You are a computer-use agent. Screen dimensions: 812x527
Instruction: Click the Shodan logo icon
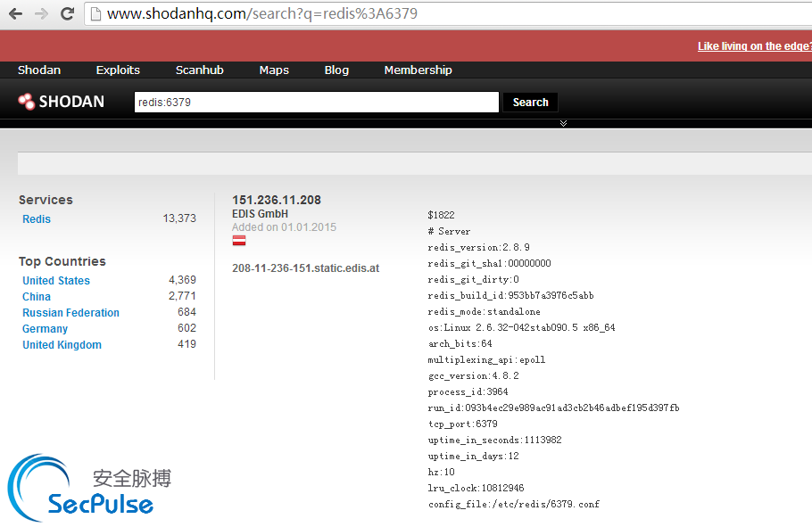point(26,102)
